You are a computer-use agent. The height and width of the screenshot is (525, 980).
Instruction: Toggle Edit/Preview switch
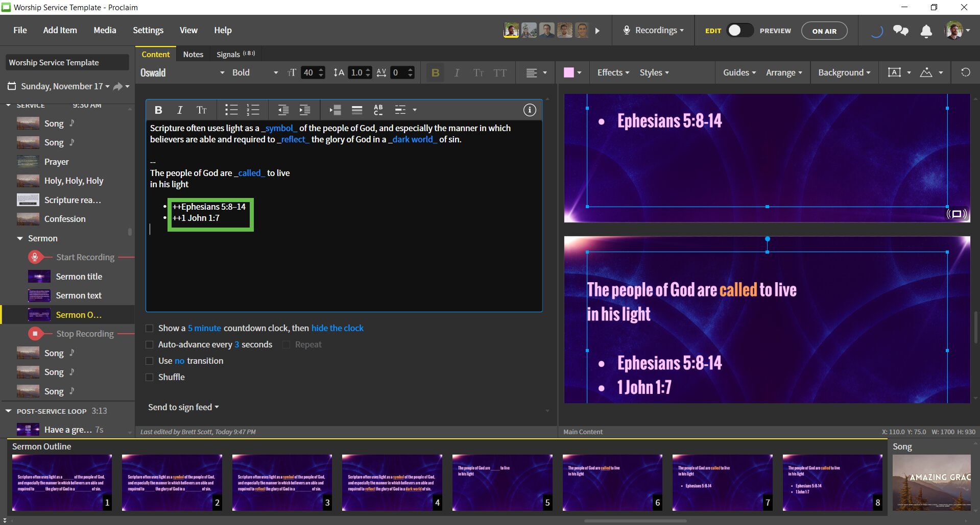[740, 31]
